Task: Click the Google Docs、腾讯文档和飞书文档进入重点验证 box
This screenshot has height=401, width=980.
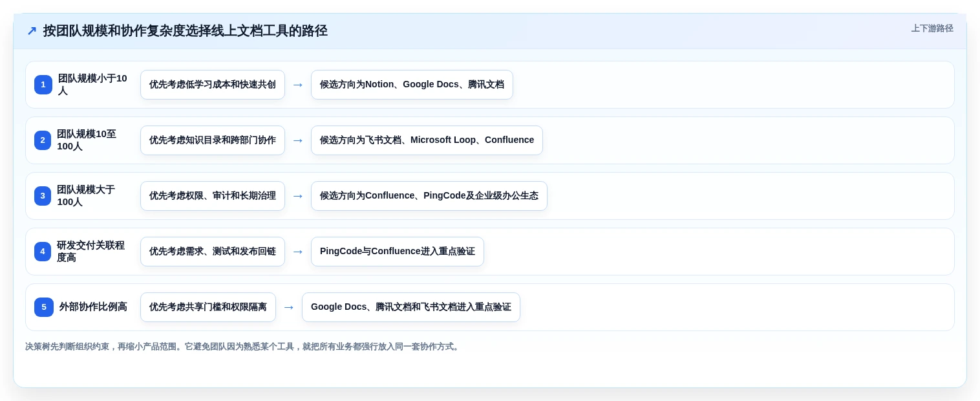Action: tap(411, 307)
